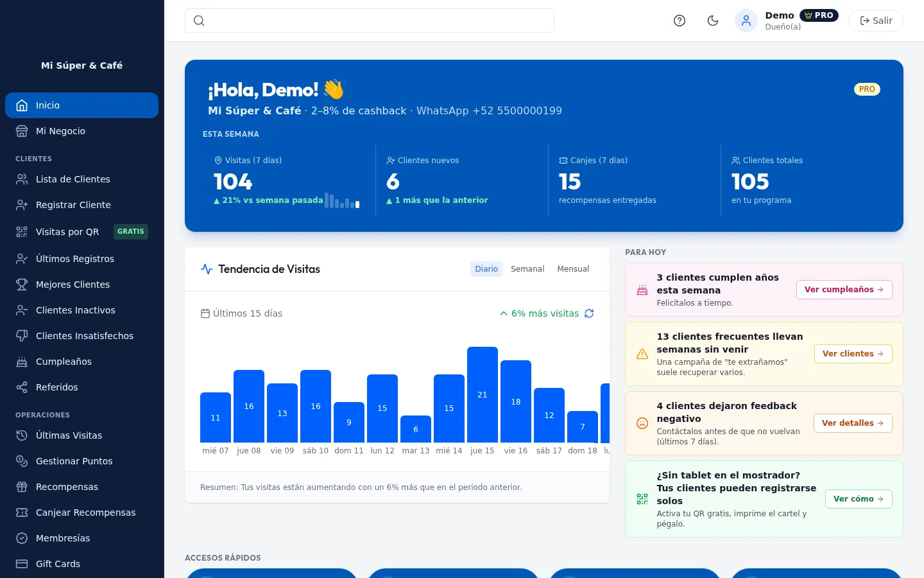This screenshot has height=578, width=924.
Task: Click the help question mark icon
Action: 680,21
